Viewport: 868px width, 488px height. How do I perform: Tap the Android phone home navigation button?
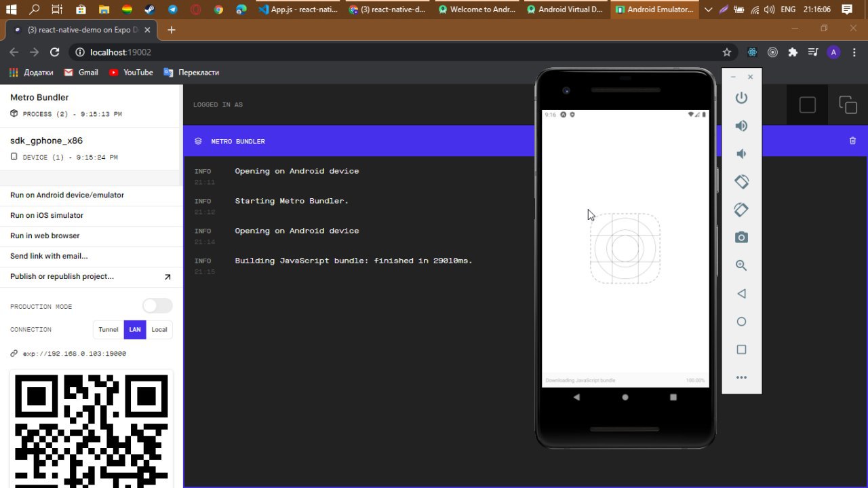(625, 397)
